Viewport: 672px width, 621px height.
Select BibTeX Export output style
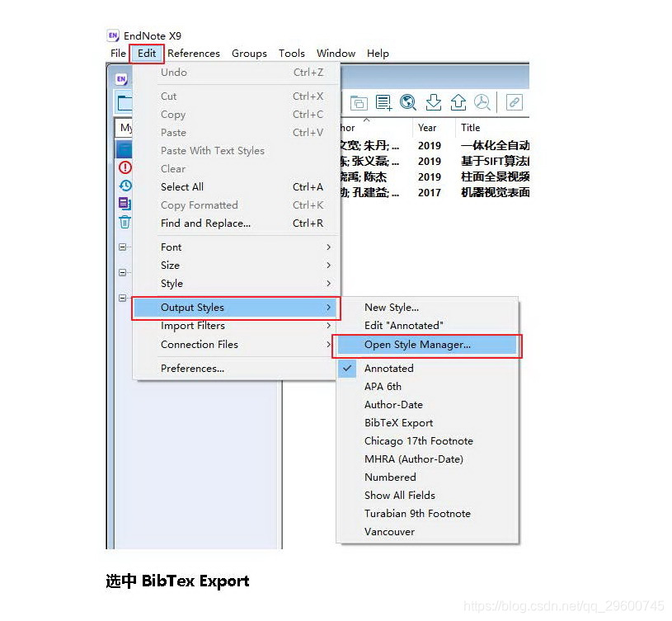point(427,423)
